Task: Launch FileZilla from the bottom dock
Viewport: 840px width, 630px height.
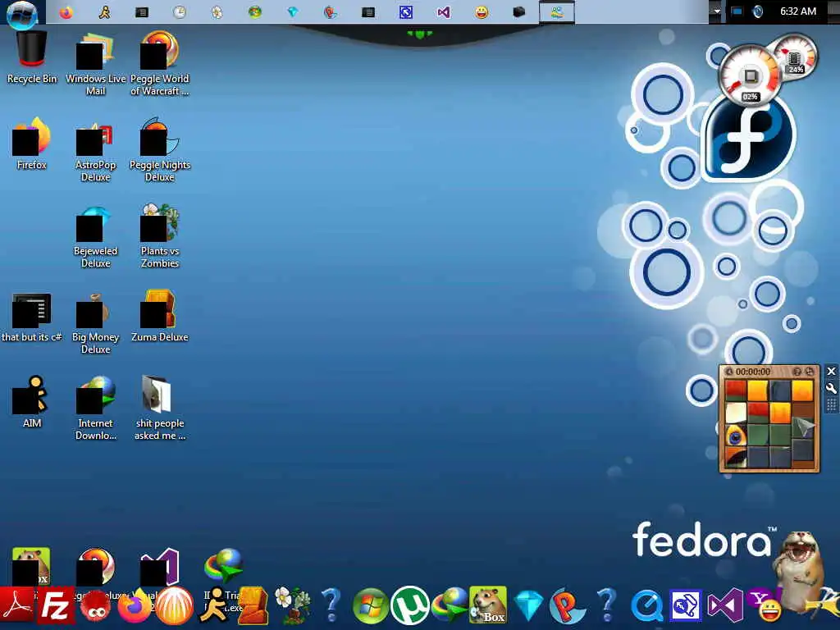Action: coord(56,606)
